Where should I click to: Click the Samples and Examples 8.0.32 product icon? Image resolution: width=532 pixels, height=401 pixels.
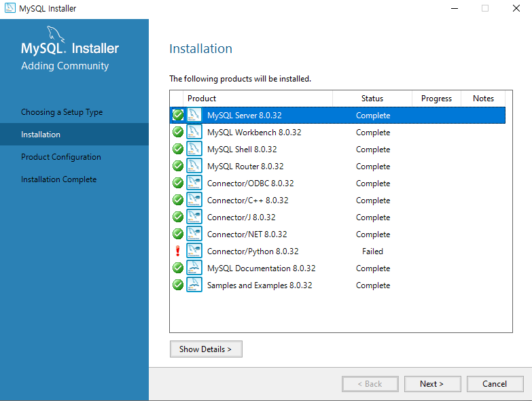tap(194, 285)
